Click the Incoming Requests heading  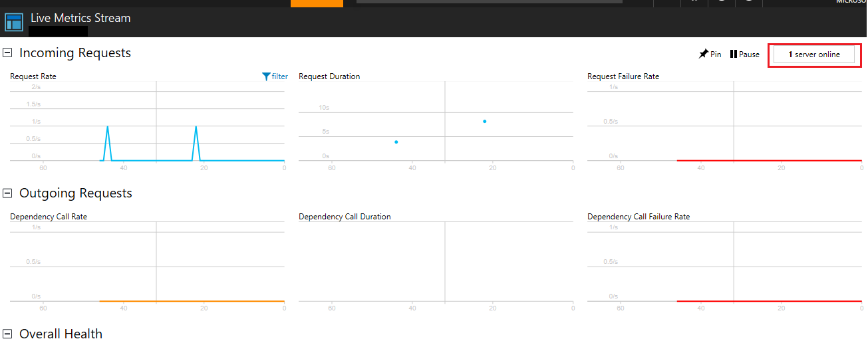tap(75, 53)
